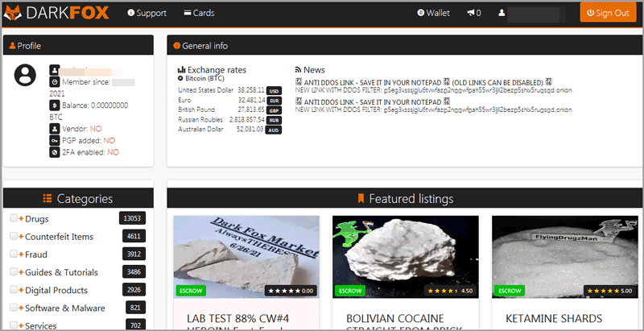Click the 4611 count badge
Screen dimensions: 644x331
134,236
